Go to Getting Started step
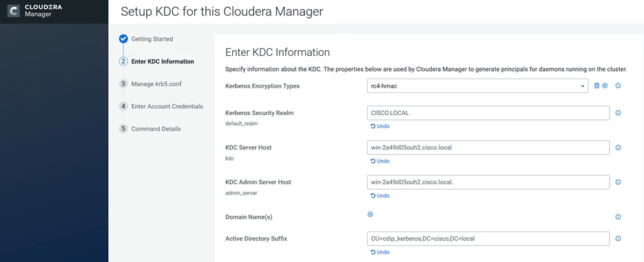This screenshot has width=644, height=262. point(152,39)
